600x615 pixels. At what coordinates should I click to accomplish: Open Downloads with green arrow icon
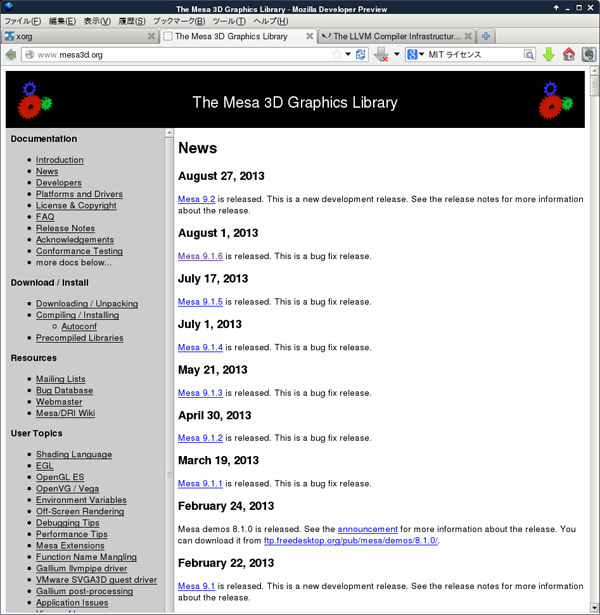548,55
